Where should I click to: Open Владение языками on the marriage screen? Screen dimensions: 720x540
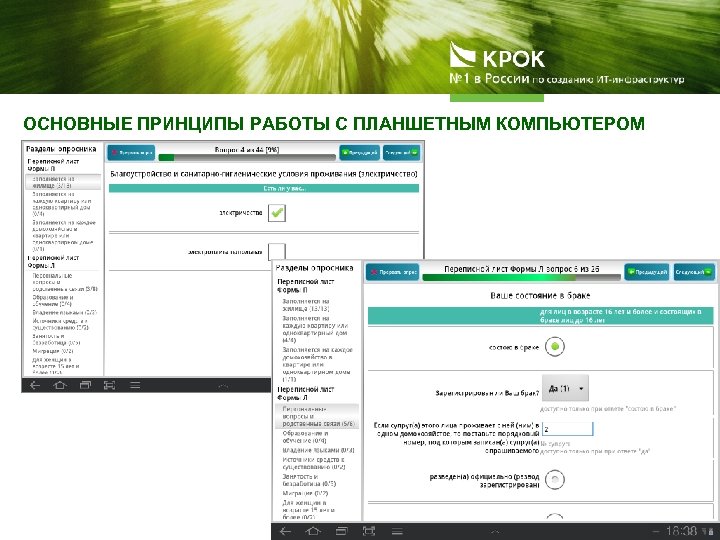318,450
